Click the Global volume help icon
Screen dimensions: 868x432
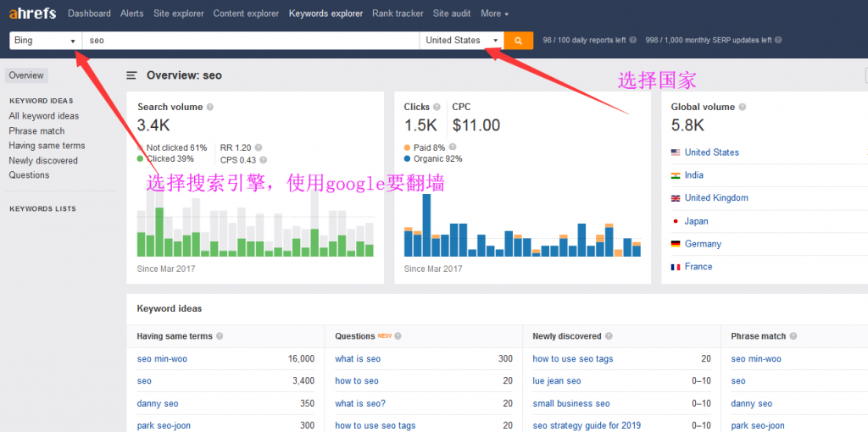[x=742, y=108]
